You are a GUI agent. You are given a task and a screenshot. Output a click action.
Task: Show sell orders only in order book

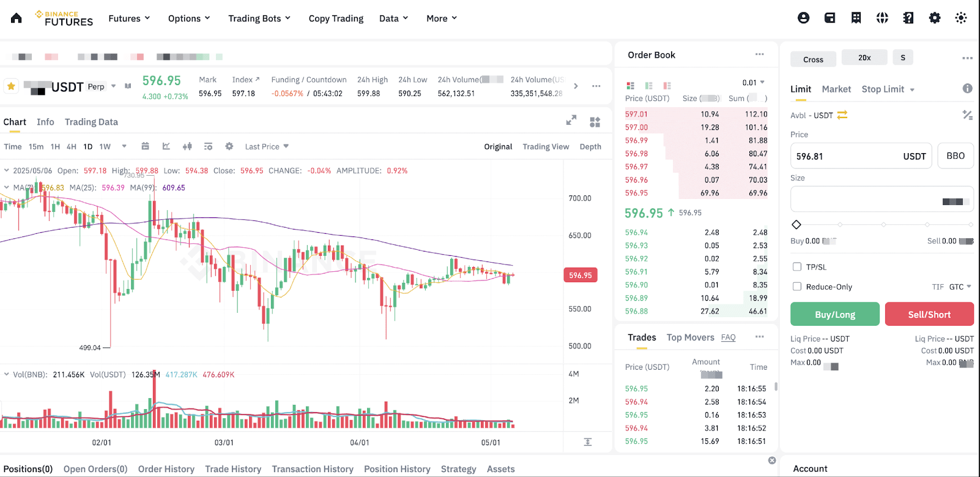[x=667, y=86]
